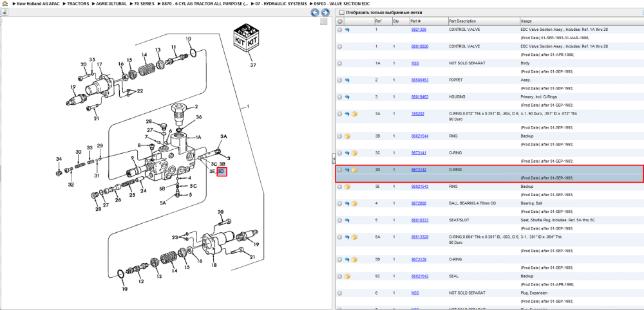Click the blue arrow icon for part 9673139
644x310 pixels.
coord(347,259)
